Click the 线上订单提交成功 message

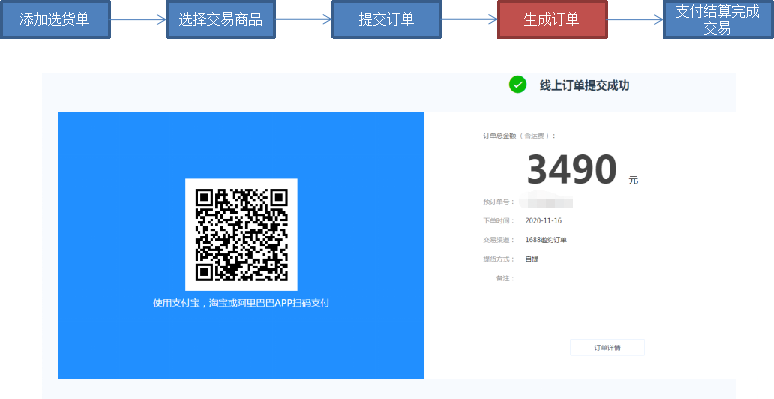coord(584,85)
